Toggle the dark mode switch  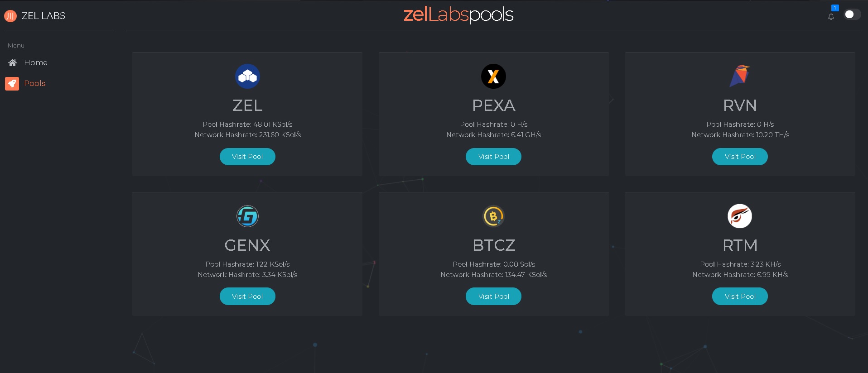pos(852,14)
